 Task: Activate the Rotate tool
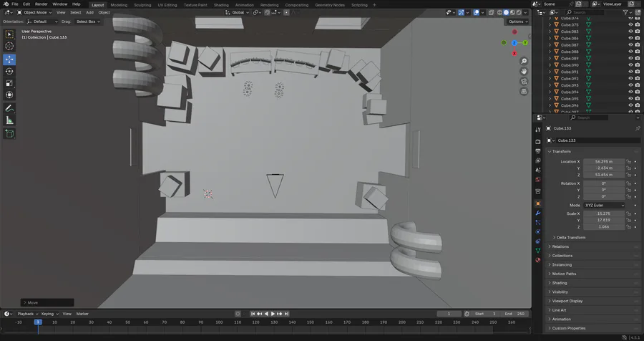pyautogui.click(x=9, y=71)
